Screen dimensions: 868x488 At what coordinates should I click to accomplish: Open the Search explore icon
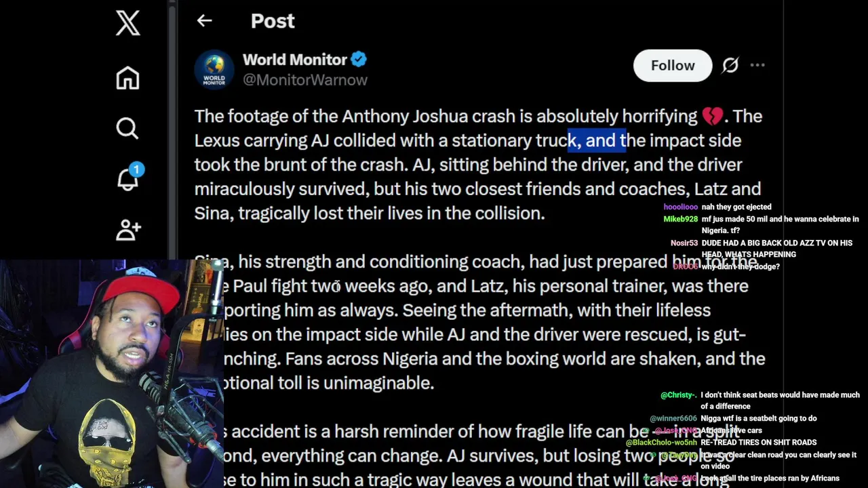point(127,128)
